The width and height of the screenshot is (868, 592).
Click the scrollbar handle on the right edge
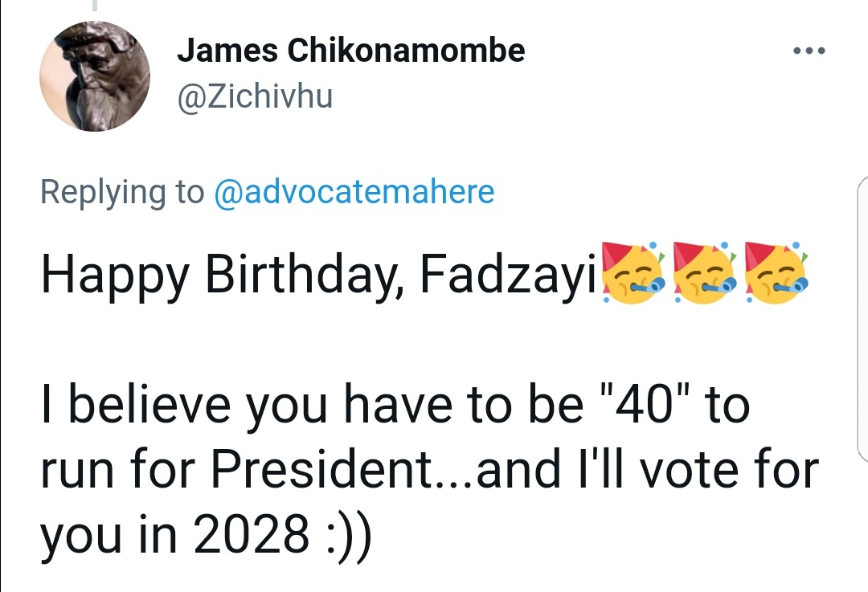[x=863, y=321]
